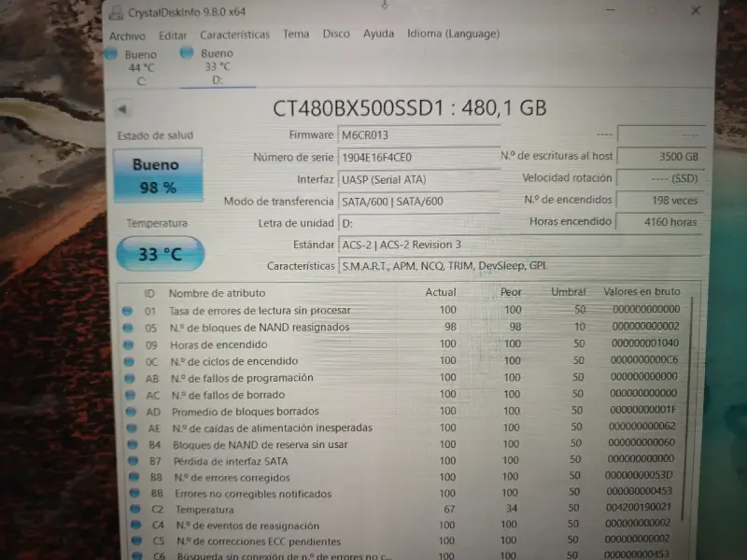The width and height of the screenshot is (747, 560).
Task: Click status dot for attribute B8
Action: [134, 477]
